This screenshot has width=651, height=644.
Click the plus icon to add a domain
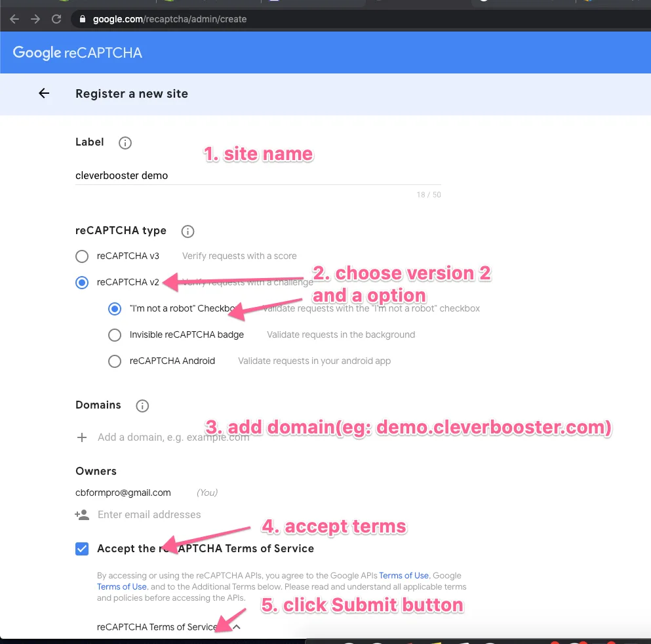coord(82,437)
